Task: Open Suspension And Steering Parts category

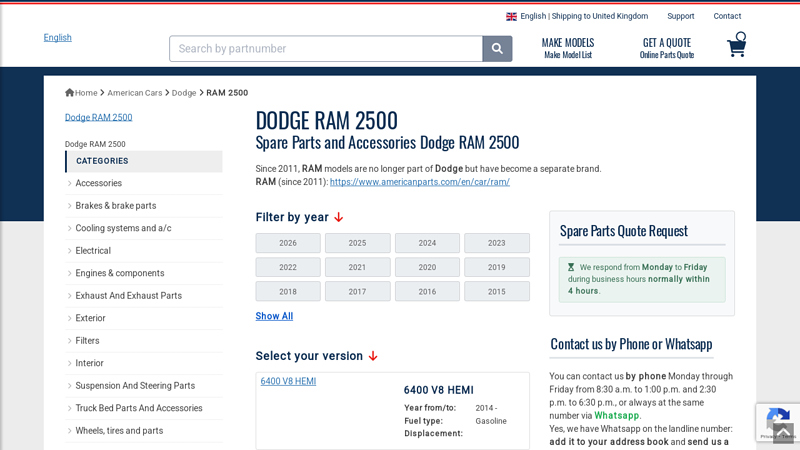Action: [x=135, y=385]
